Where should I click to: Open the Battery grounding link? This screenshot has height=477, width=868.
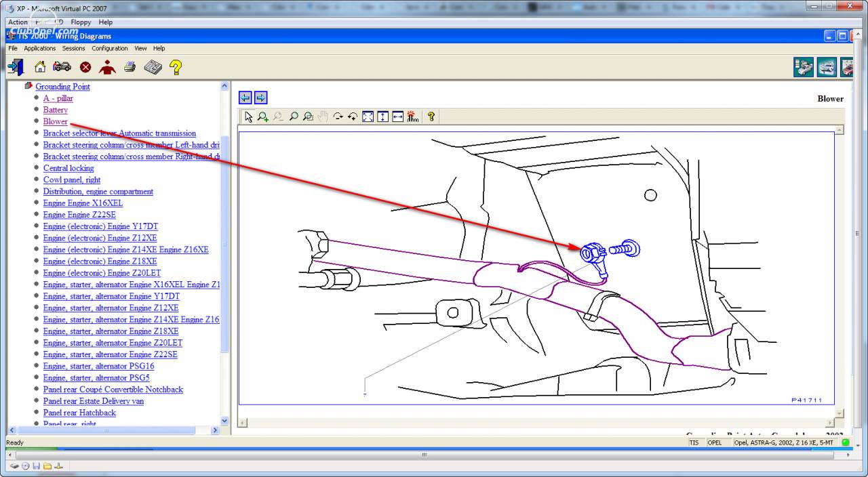pos(56,110)
